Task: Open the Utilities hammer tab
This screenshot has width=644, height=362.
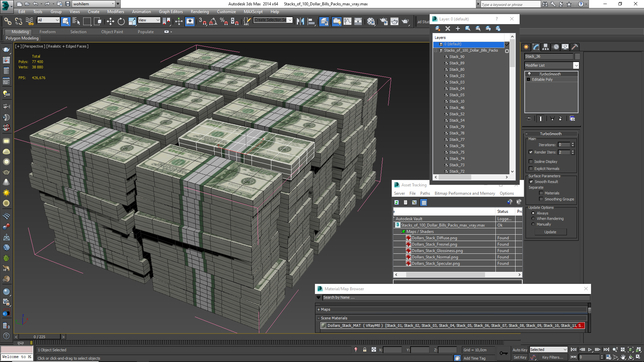Action: tap(575, 47)
